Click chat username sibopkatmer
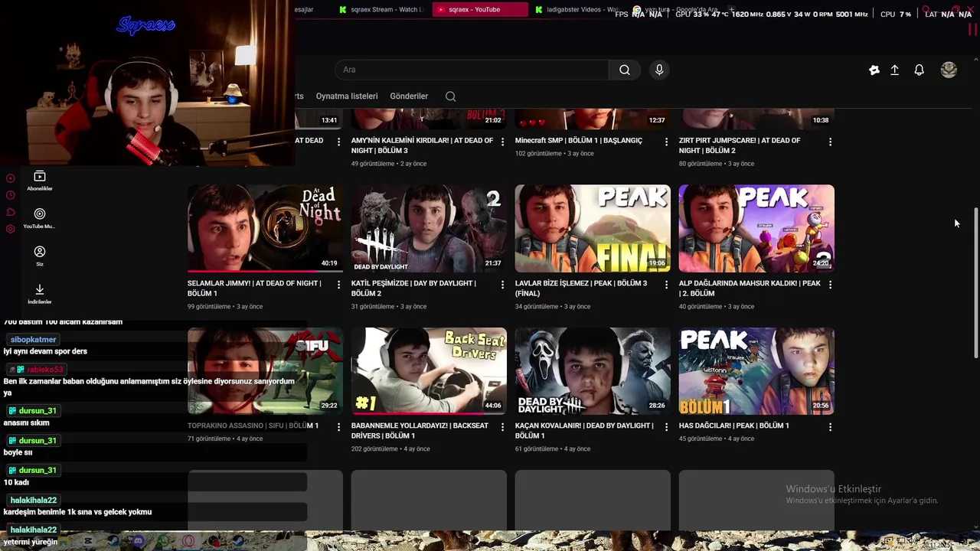Image resolution: width=980 pixels, height=551 pixels. 33,340
